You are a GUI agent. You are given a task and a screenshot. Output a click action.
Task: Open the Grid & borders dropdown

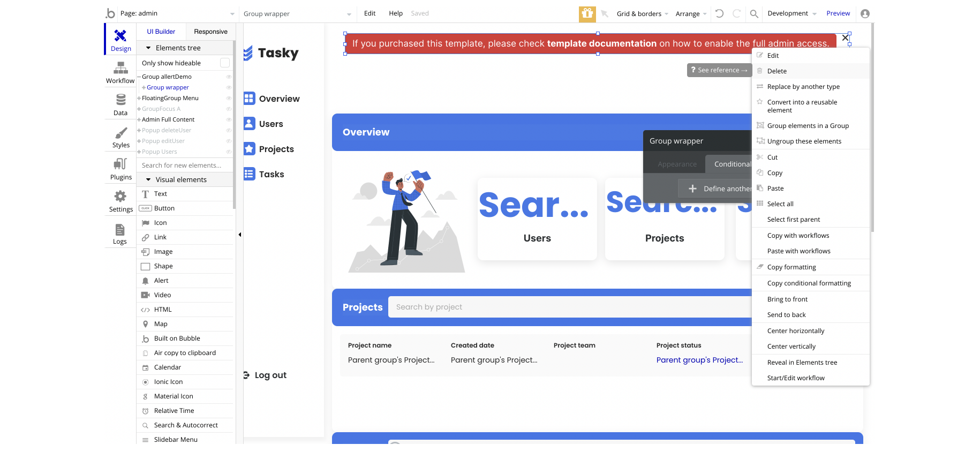pyautogui.click(x=643, y=14)
